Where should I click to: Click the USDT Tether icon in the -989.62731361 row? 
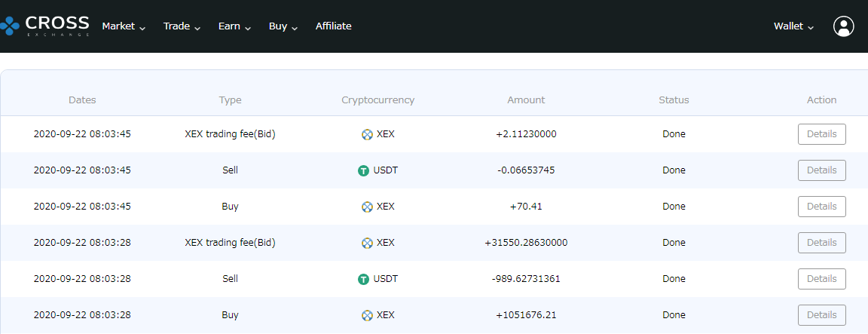point(363,279)
